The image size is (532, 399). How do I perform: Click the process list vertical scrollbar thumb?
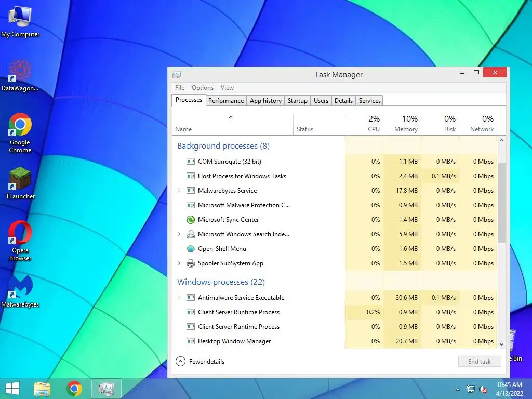click(501, 203)
